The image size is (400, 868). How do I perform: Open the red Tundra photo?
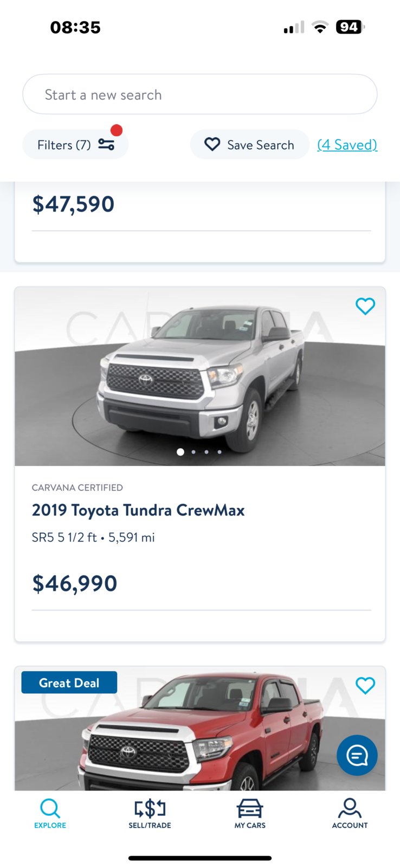[x=200, y=729]
